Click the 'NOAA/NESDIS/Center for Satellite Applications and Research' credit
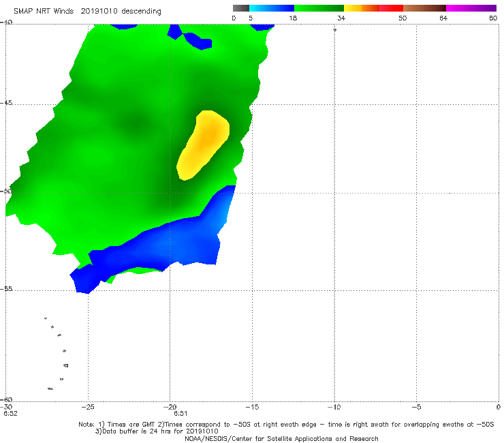The image size is (504, 443). 281,439
